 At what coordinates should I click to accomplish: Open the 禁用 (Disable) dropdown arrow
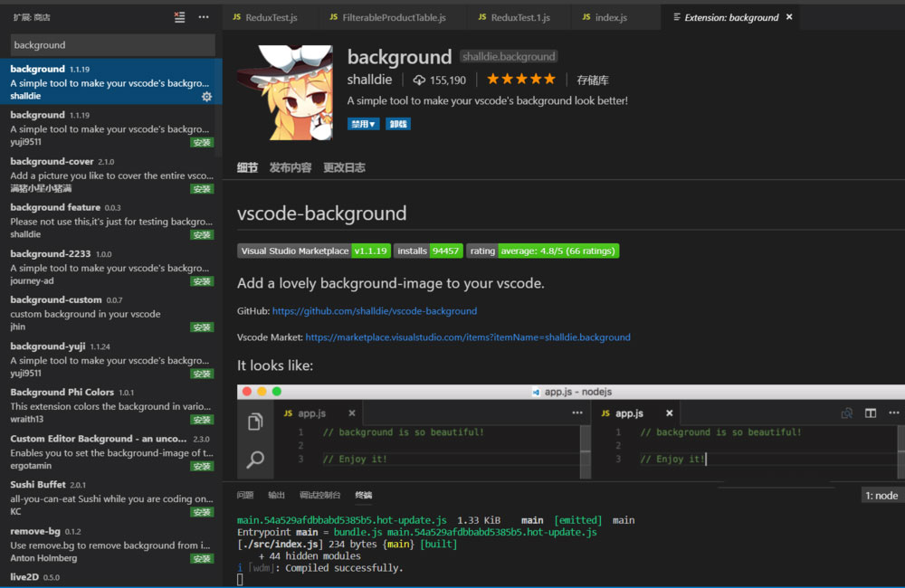(x=371, y=123)
